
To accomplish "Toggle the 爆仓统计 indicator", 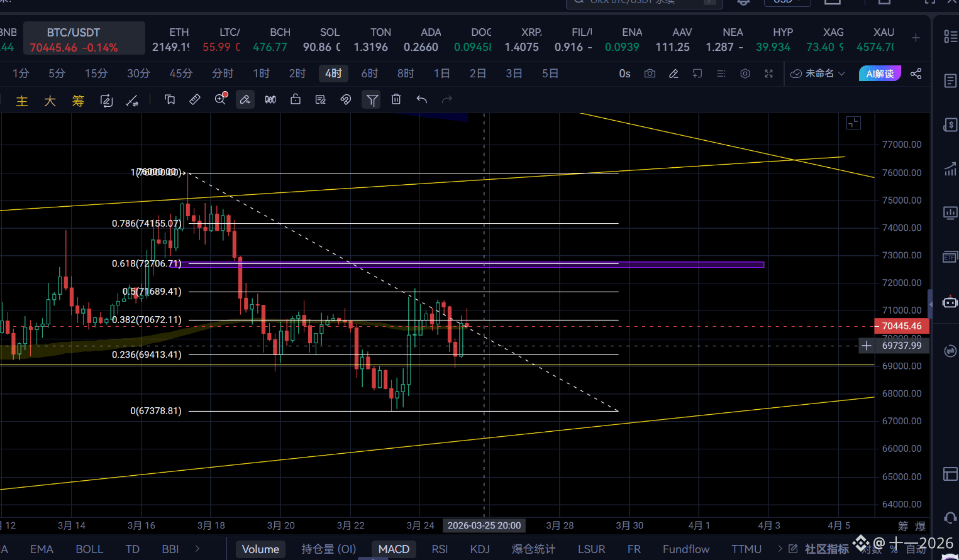I will 533,549.
